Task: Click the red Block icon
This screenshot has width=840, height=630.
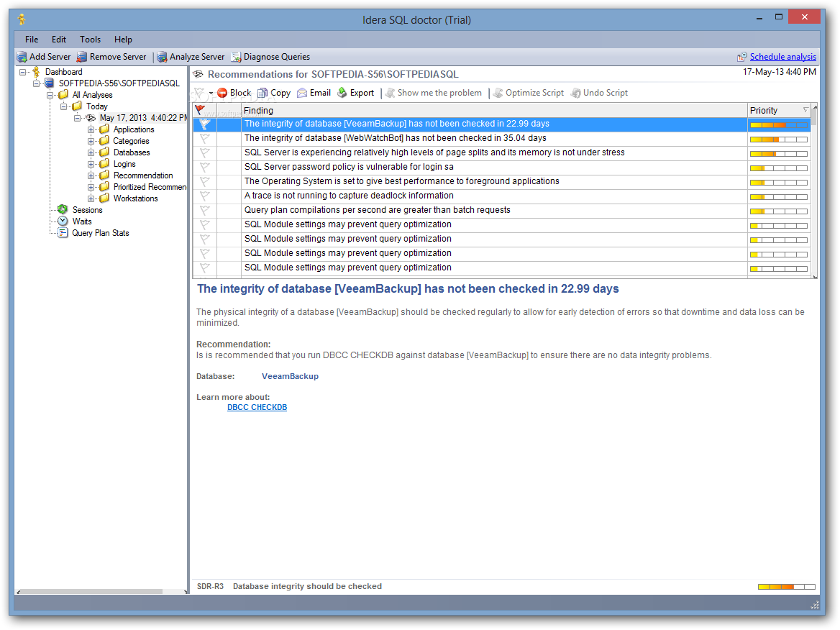Action: [x=222, y=93]
